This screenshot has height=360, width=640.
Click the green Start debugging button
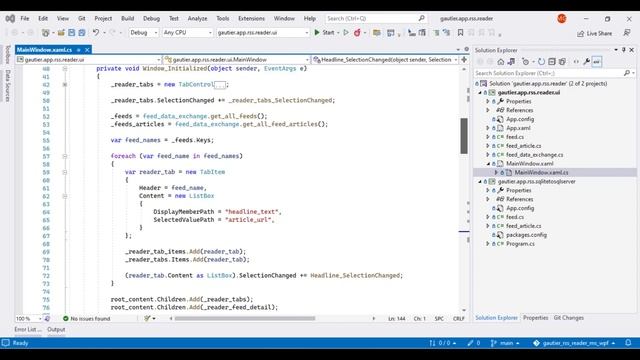coord(325,33)
